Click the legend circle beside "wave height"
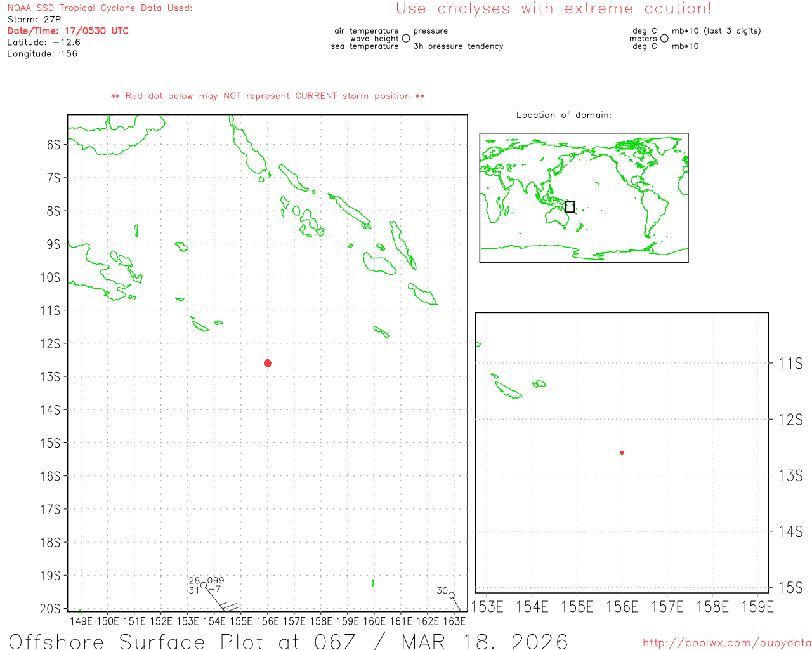 point(406,39)
